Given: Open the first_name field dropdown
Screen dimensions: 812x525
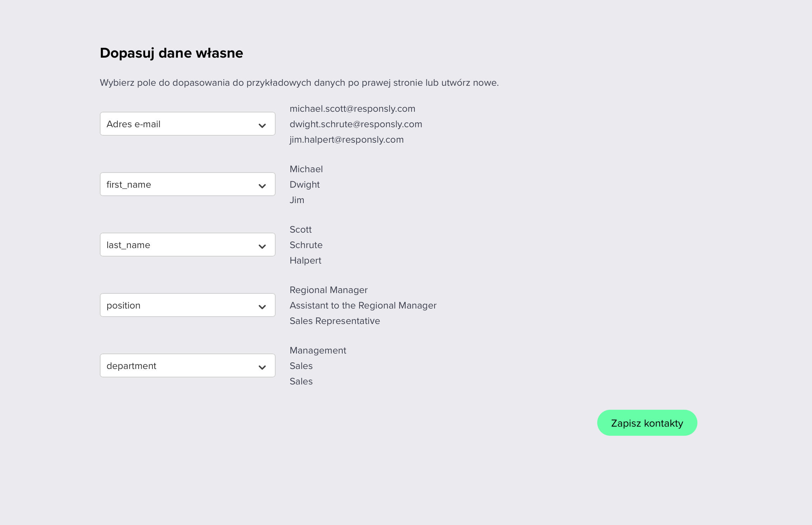Looking at the screenshot, I should pos(187,184).
